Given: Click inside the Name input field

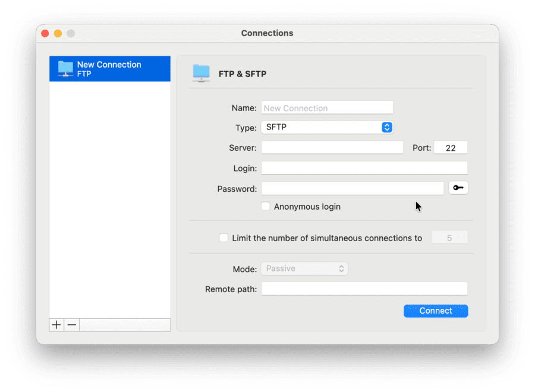Looking at the screenshot, I should [327, 108].
